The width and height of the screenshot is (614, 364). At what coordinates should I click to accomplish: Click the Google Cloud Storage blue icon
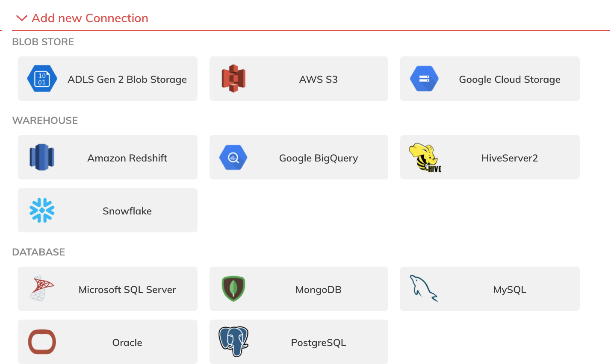click(424, 79)
